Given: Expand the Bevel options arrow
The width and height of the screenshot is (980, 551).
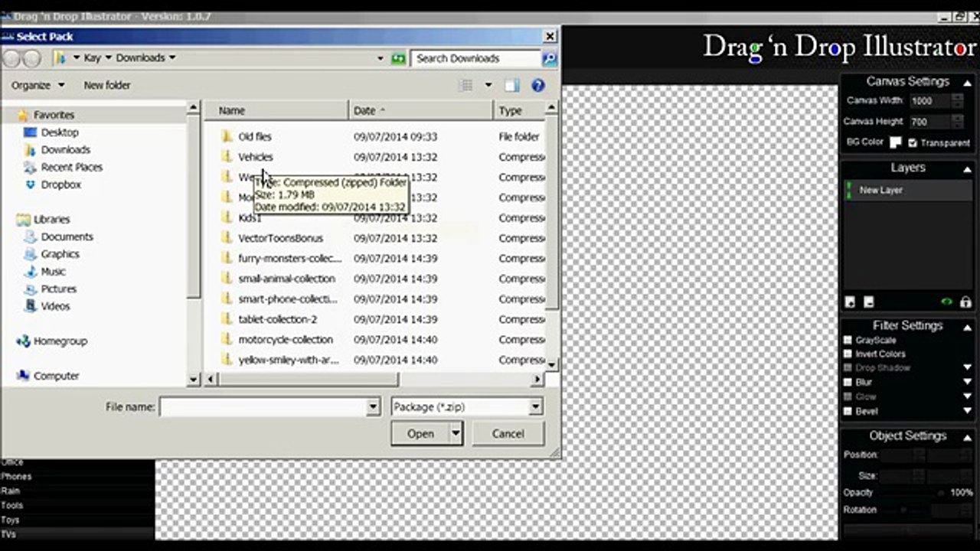Looking at the screenshot, I should (967, 411).
